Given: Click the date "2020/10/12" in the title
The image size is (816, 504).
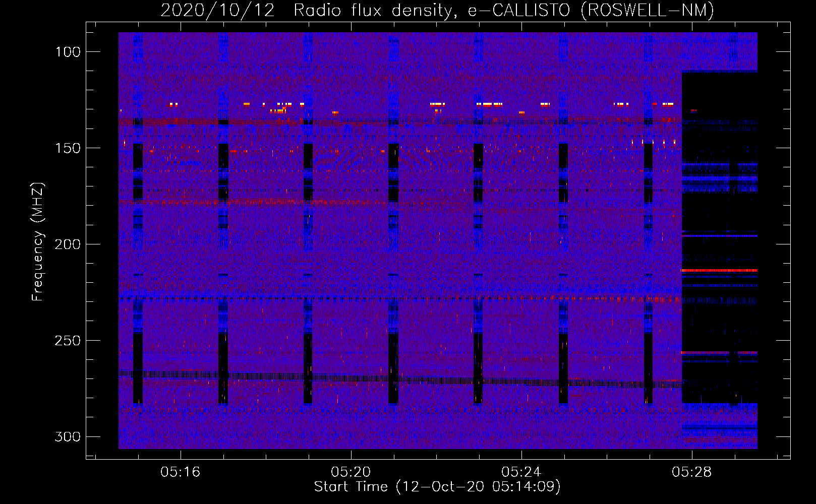Looking at the screenshot, I should [x=218, y=10].
